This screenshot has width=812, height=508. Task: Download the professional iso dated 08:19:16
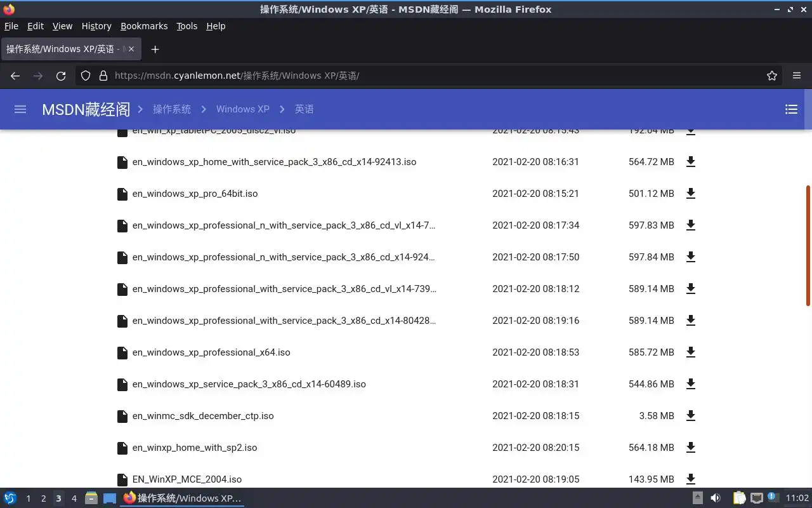(x=691, y=321)
